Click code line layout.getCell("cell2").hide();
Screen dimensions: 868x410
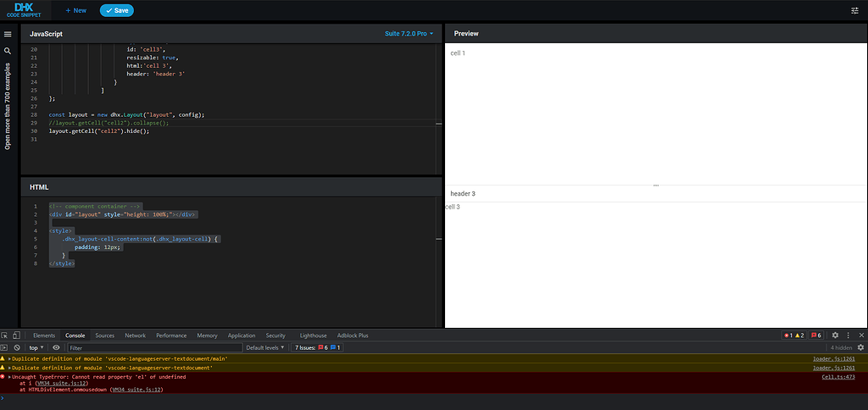tap(99, 131)
